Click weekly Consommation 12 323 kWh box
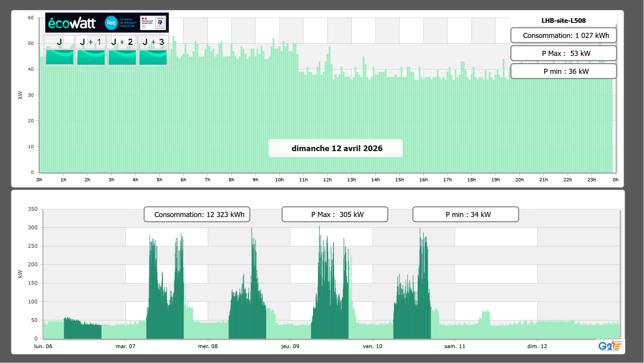Screen dimensions: 644x363 click(x=197, y=214)
